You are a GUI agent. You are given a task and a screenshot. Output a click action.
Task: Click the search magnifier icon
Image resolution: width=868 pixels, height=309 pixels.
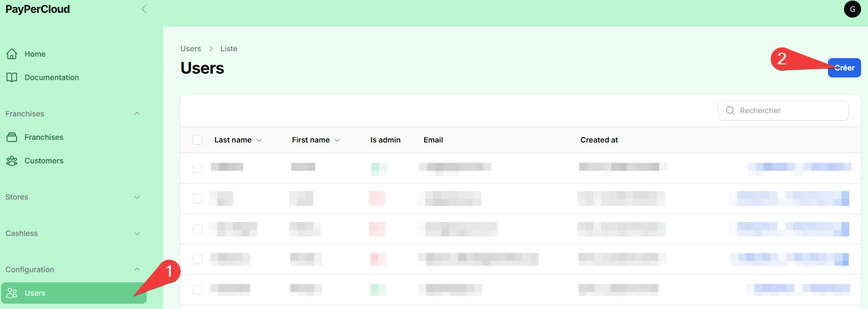730,110
